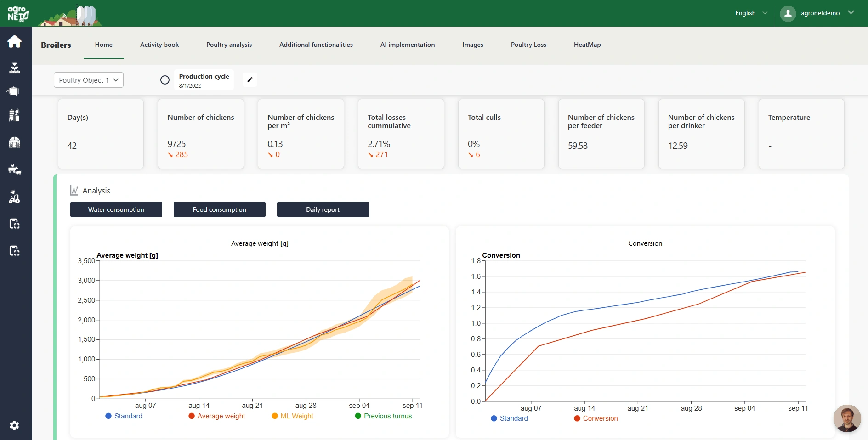Open the support chat avatar
Image resolution: width=868 pixels, height=440 pixels.
click(847, 418)
